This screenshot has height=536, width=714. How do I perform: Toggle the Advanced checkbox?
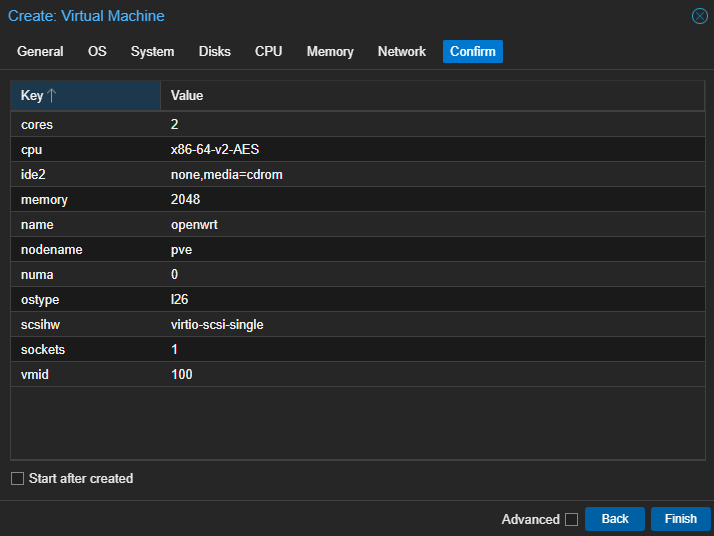[x=571, y=519]
